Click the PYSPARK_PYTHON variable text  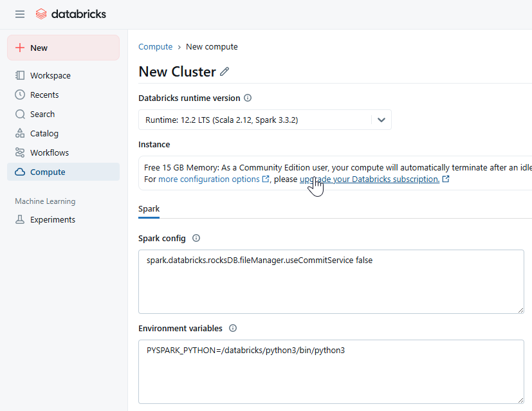(x=246, y=351)
